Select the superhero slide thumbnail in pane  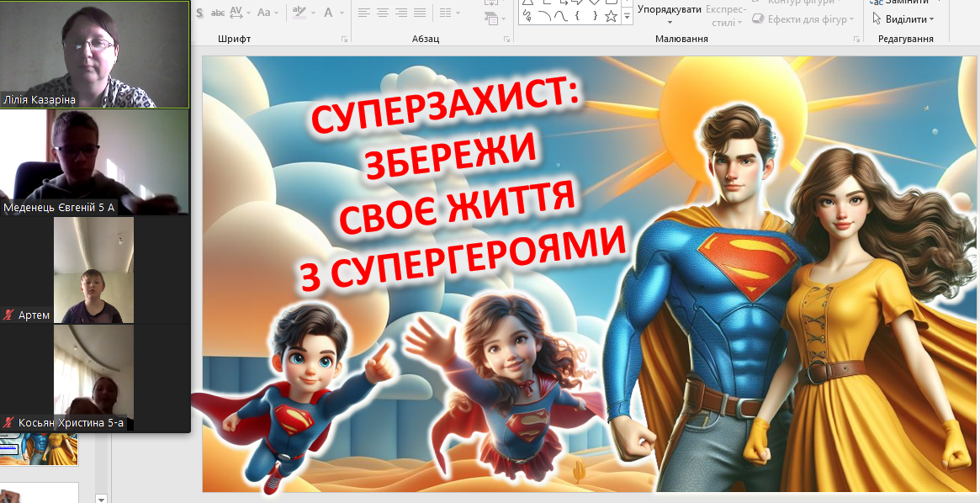[x=39, y=448]
